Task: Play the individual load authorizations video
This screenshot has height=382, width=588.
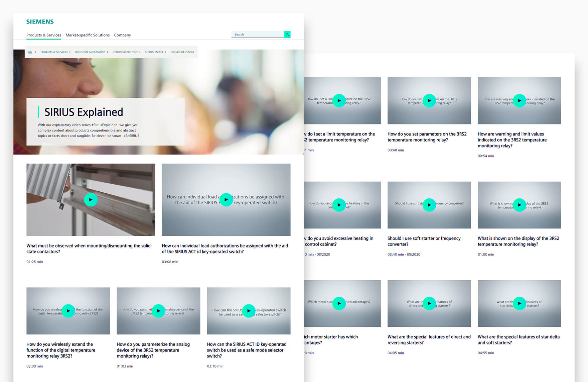Action: tap(226, 200)
